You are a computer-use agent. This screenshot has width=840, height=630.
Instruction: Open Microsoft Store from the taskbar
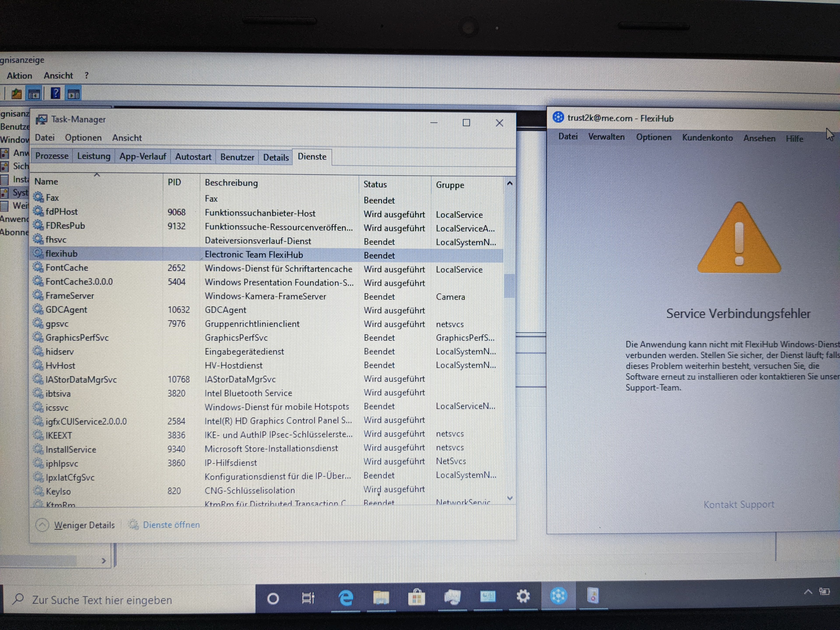416,597
